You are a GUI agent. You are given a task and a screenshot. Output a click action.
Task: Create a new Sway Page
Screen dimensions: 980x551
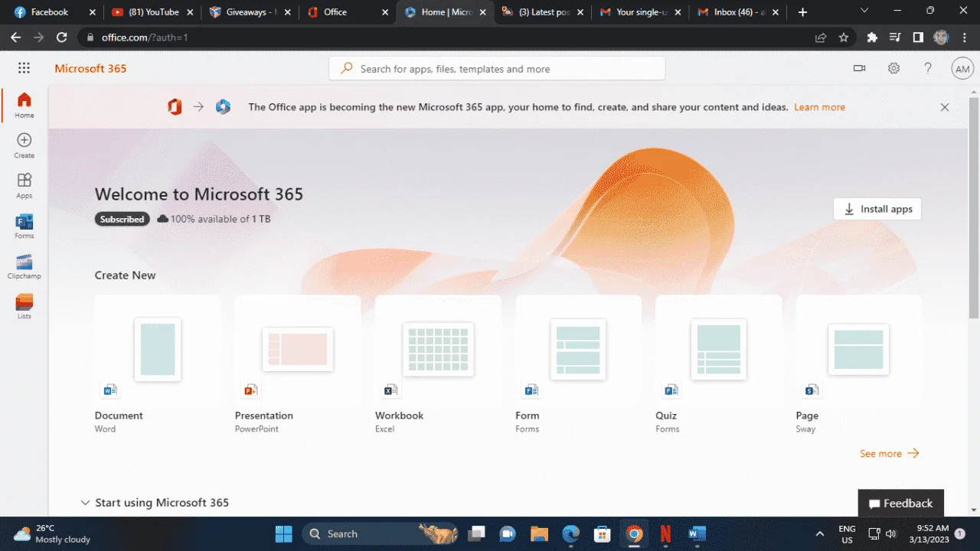click(858, 367)
